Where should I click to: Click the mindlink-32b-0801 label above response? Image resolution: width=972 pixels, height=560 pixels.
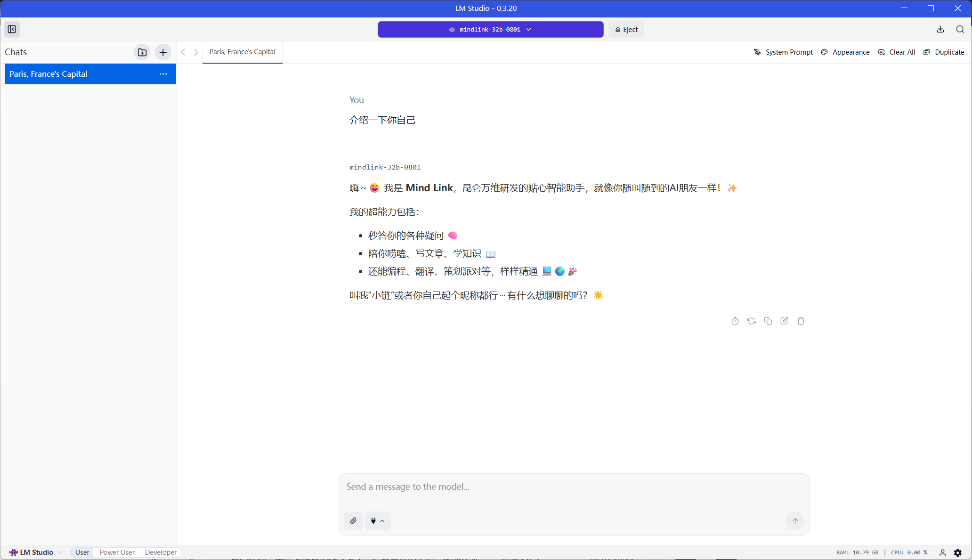coord(385,167)
